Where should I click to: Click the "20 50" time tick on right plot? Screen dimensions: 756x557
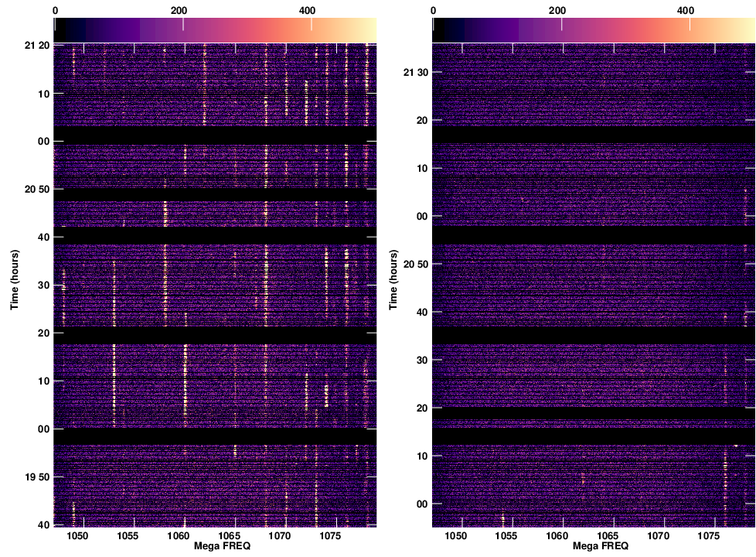[x=413, y=265]
